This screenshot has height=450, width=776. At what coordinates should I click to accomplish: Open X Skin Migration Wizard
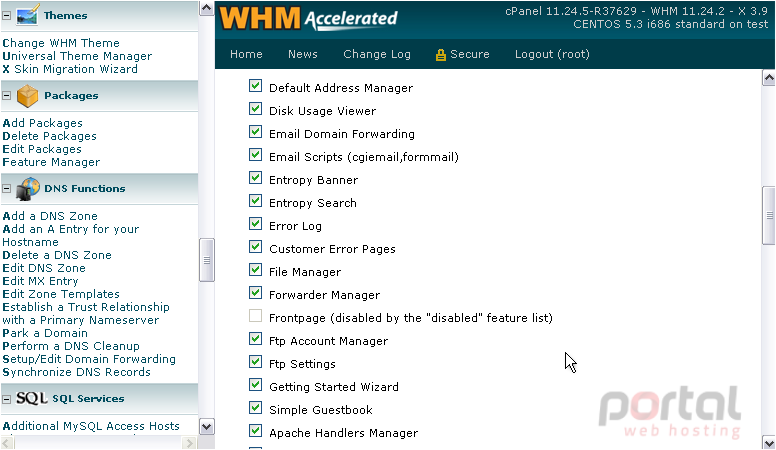70,69
